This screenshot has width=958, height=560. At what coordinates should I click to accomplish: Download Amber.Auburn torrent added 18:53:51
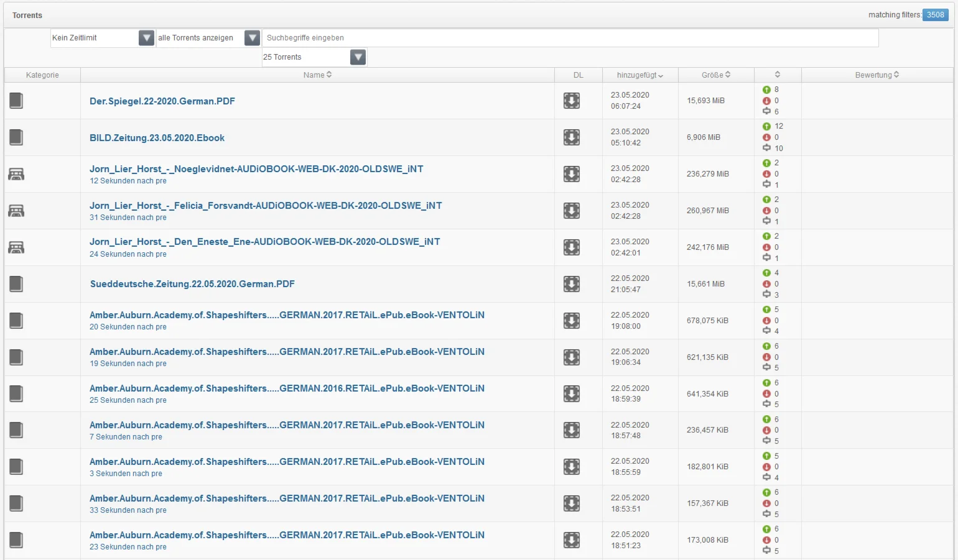[572, 503]
